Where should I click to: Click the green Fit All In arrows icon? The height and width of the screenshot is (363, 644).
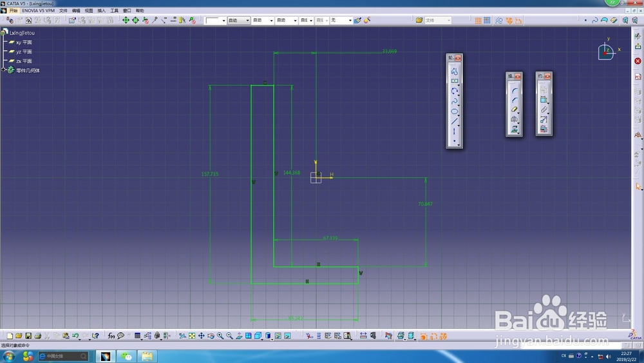coord(126,20)
